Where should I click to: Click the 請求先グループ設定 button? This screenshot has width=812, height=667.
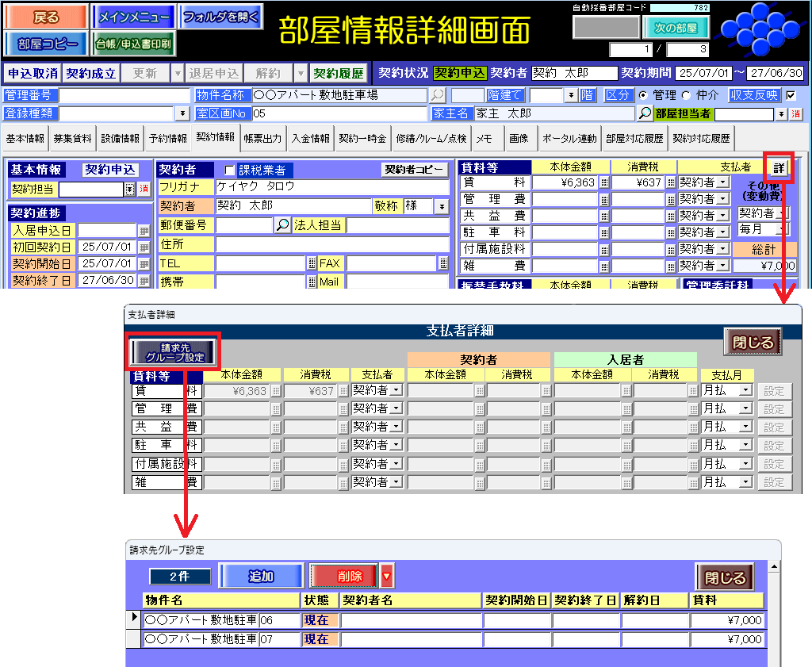click(173, 352)
